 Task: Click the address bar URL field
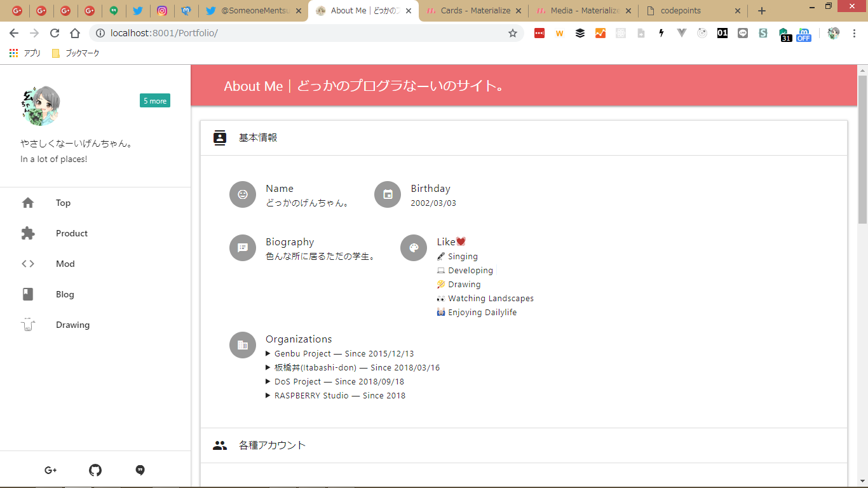click(x=305, y=33)
